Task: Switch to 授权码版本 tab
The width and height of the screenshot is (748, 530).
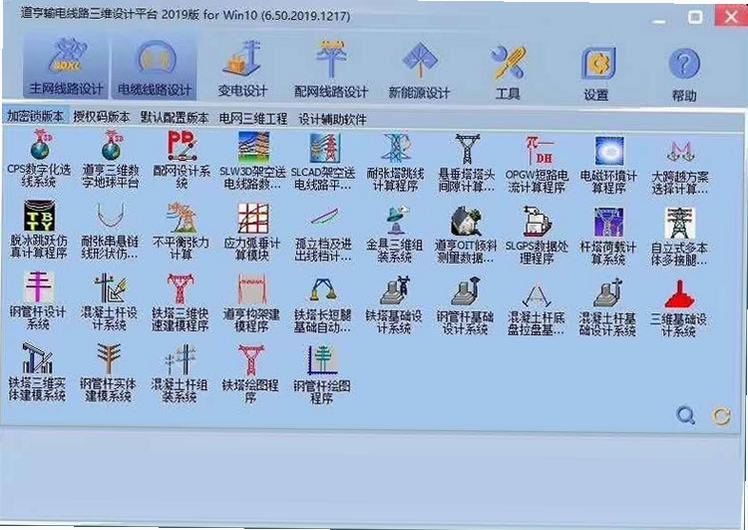Action: [x=101, y=116]
